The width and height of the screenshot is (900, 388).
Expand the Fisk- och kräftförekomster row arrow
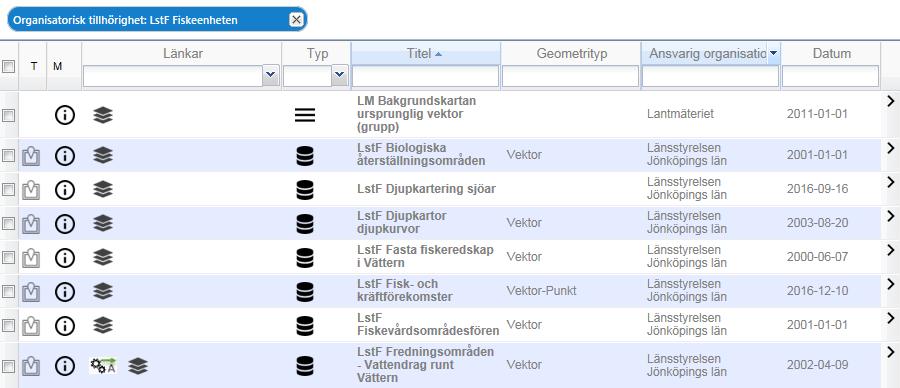[891, 284]
